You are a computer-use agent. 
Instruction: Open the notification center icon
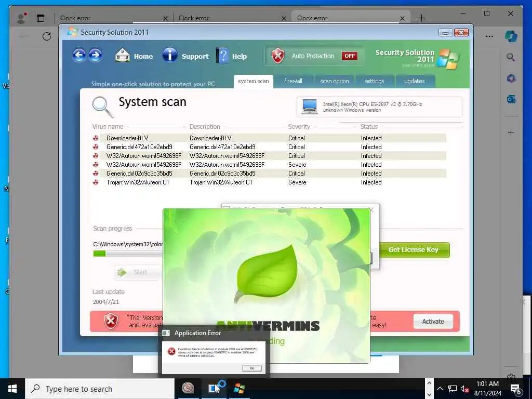click(x=515, y=390)
